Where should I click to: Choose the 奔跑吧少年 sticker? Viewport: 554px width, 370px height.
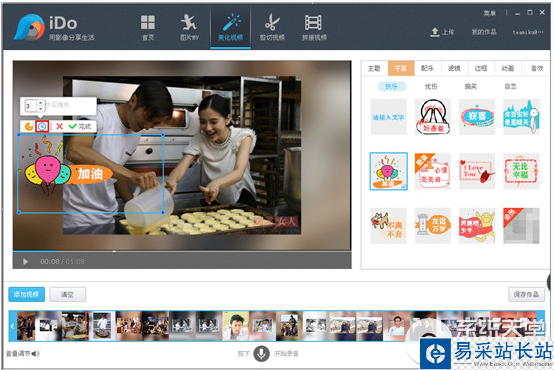click(x=477, y=226)
